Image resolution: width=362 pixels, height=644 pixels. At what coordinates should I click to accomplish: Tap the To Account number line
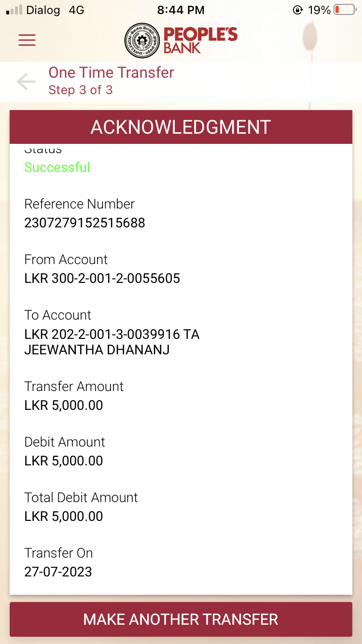pyautogui.click(x=111, y=334)
